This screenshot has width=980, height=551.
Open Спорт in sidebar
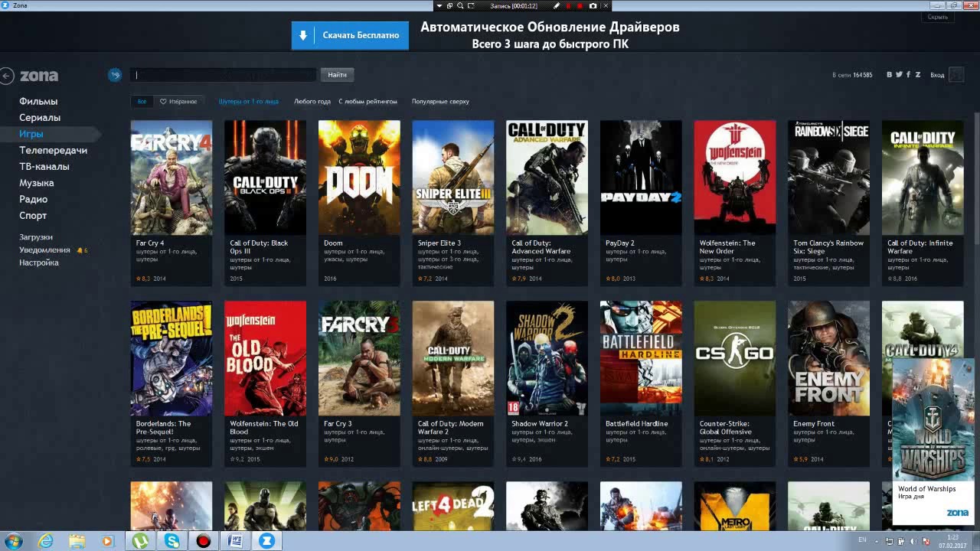coord(33,215)
